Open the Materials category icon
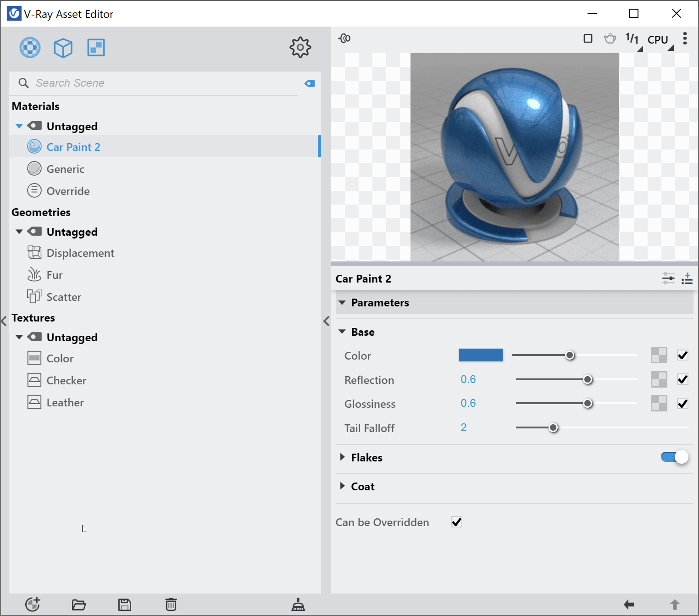The image size is (699, 616). pyautogui.click(x=30, y=48)
